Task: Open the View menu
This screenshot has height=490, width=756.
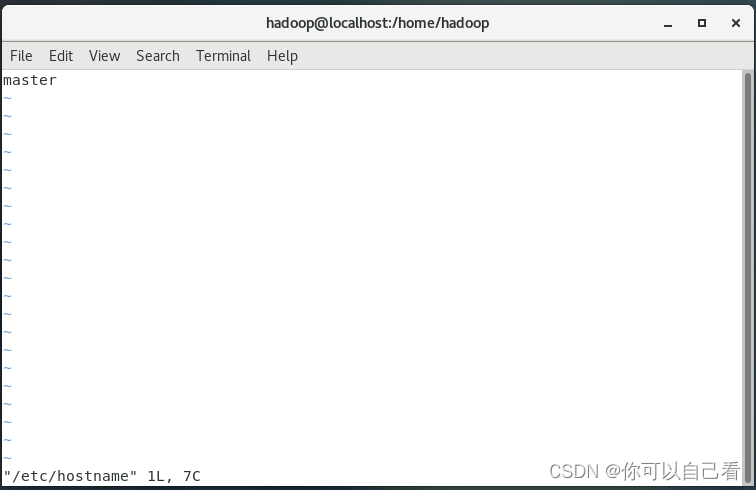Action: (104, 56)
